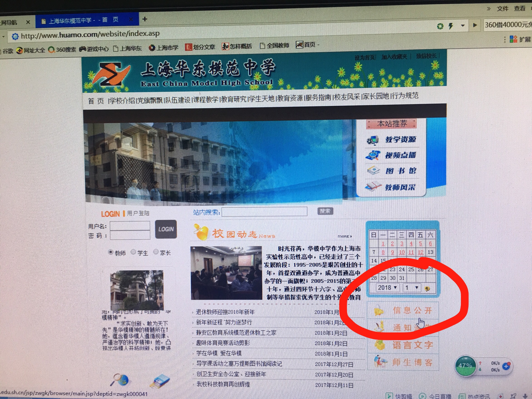Screen dimensions: 532x399
Task: Open the 信息公开 information disclosure banner
Action: coord(403,310)
